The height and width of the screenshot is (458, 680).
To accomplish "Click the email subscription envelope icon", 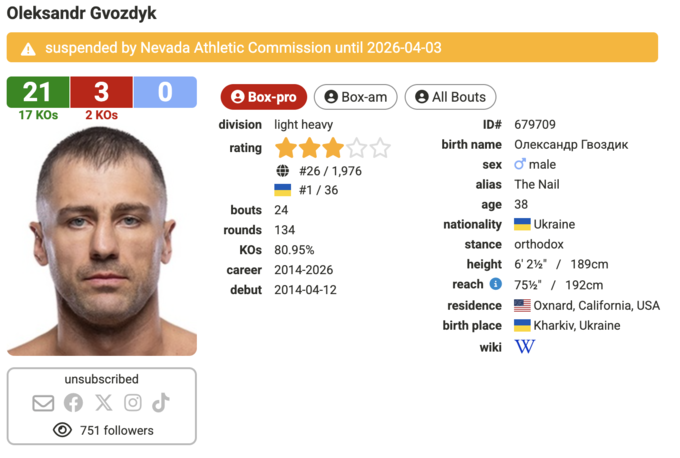I will coord(43,403).
